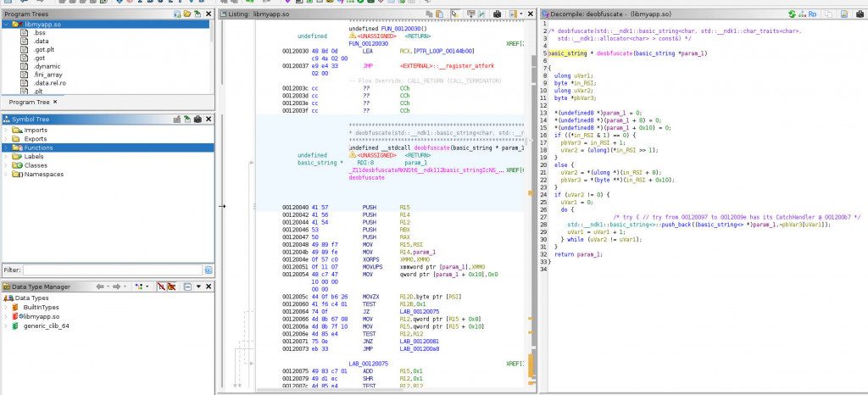This screenshot has height=395, width=868.
Task: Click into the Symbol Tree Filter text field
Action: (x=112, y=270)
